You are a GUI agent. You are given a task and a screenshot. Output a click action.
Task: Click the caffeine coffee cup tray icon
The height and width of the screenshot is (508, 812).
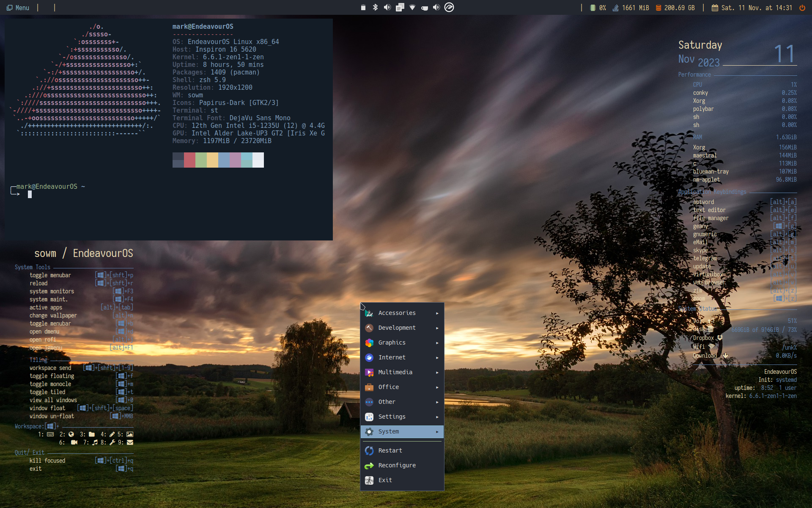coord(425,8)
